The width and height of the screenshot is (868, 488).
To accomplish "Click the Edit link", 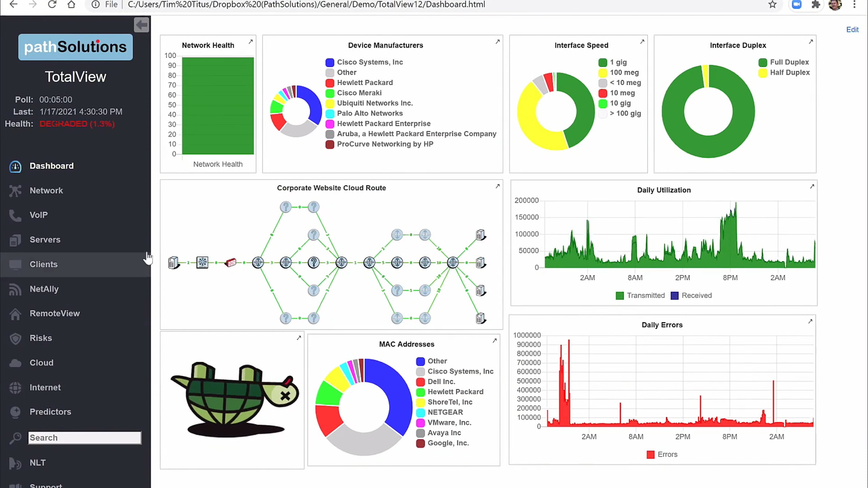I will pyautogui.click(x=852, y=30).
